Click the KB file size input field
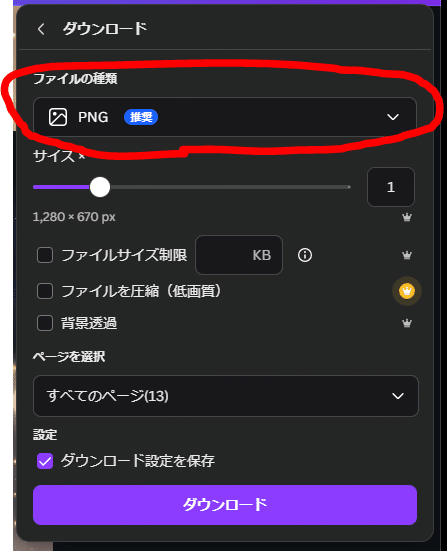 point(239,255)
